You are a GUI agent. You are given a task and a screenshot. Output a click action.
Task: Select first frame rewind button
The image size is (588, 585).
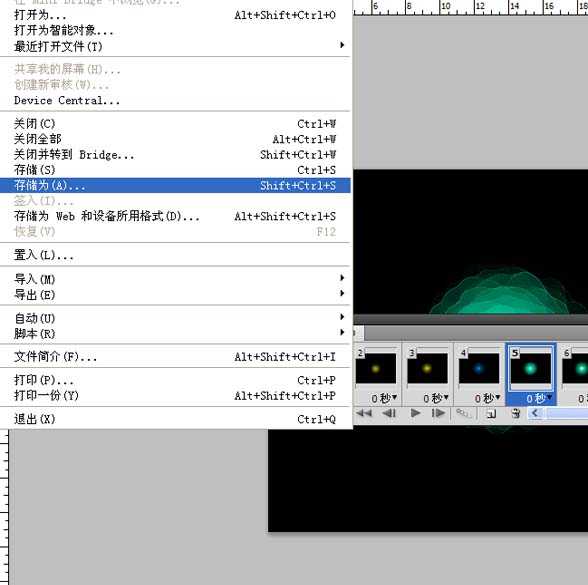click(x=364, y=413)
